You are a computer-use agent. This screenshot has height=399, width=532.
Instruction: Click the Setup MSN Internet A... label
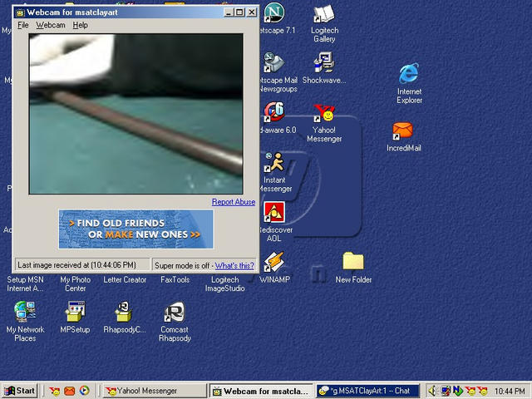[25, 284]
